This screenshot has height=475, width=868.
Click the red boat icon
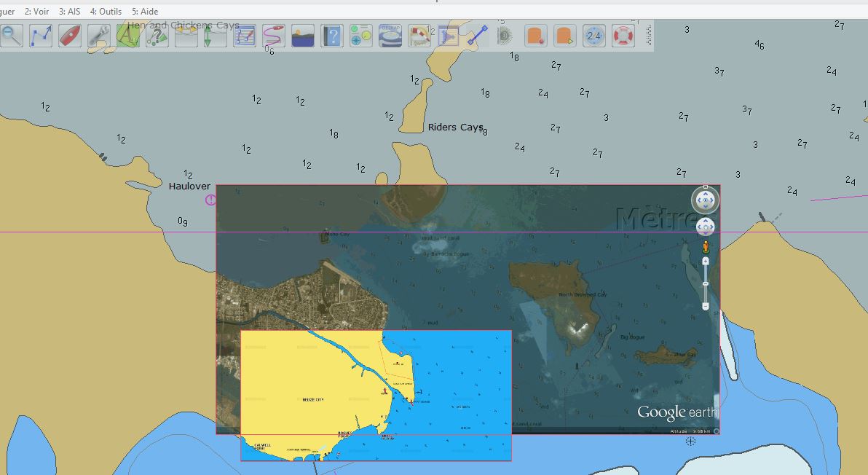tap(70, 35)
